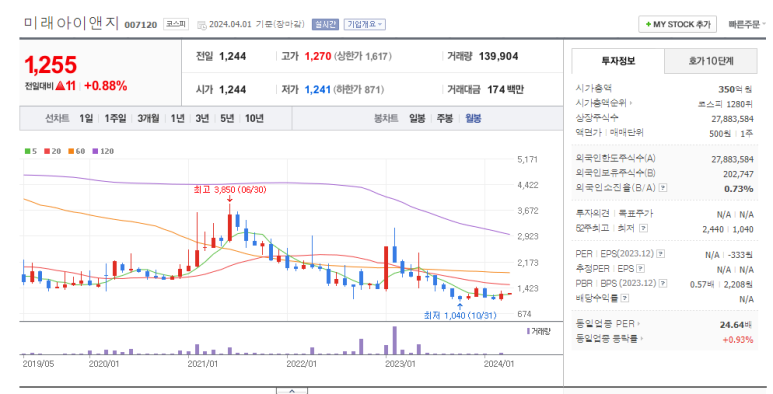The image size is (773, 394).
Task: Show the 월봉 candlestick chart
Action: [x=473, y=118]
